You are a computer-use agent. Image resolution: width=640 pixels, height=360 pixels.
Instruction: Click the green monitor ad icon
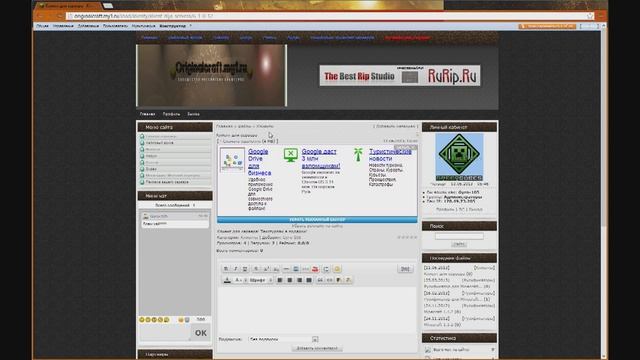coord(291,155)
